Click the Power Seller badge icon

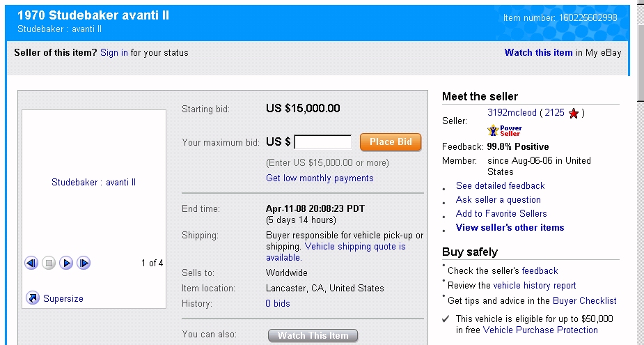[x=505, y=130]
